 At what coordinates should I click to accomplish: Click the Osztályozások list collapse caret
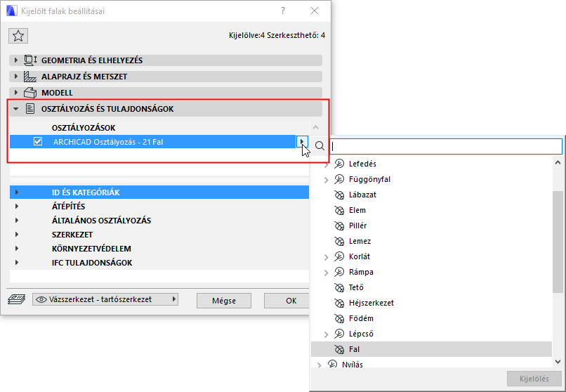316,127
